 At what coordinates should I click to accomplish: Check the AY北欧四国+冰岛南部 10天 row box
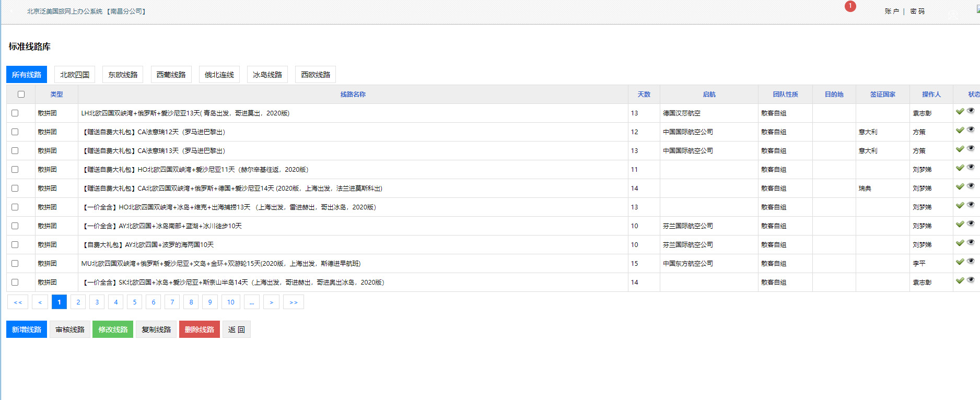[15, 226]
